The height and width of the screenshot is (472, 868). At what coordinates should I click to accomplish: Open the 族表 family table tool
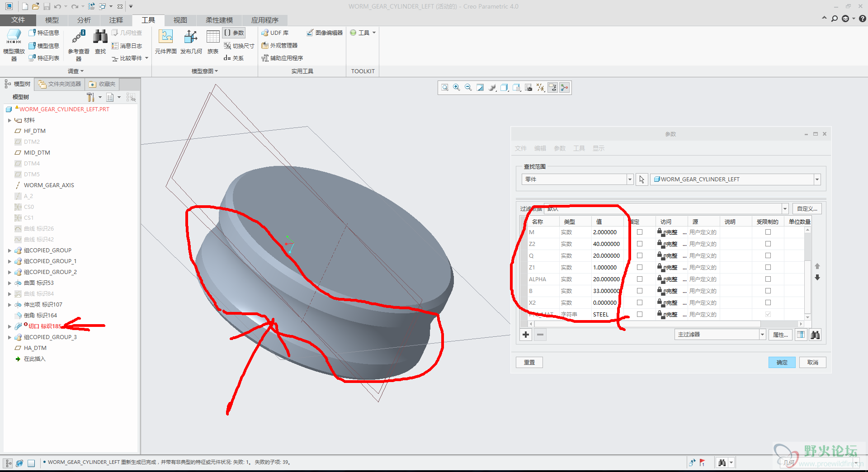click(213, 42)
